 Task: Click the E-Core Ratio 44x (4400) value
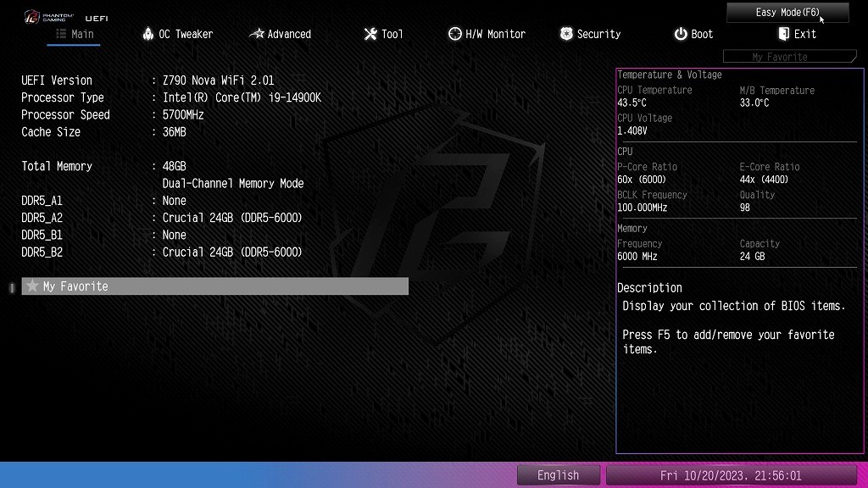pyautogui.click(x=764, y=180)
